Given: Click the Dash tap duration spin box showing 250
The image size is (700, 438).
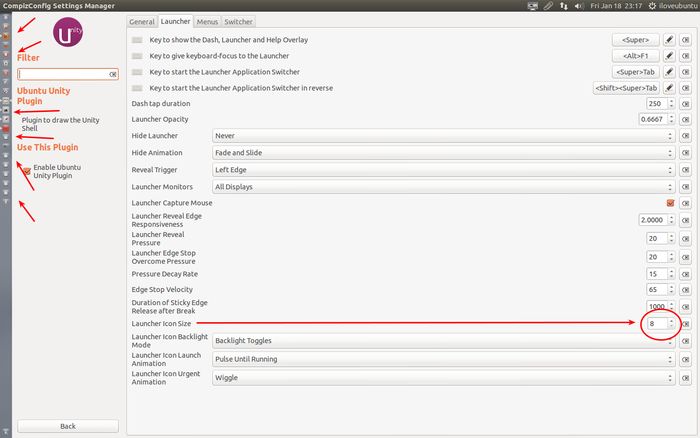Looking at the screenshot, I should click(x=660, y=104).
